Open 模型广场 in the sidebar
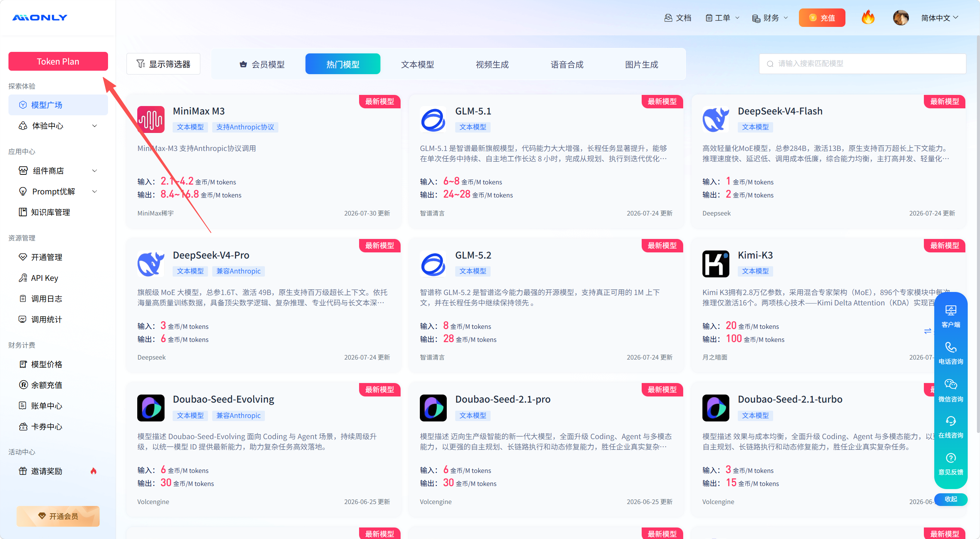 58,105
